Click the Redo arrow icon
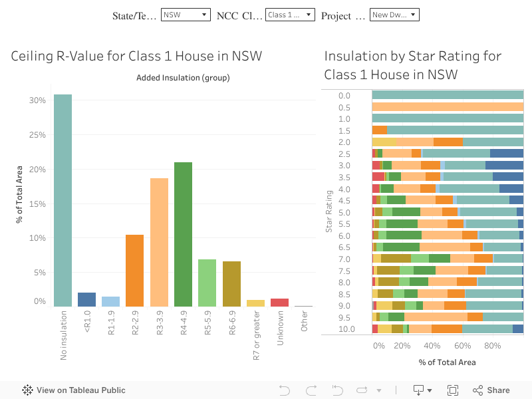The width and height of the screenshot is (532, 399). (x=310, y=390)
